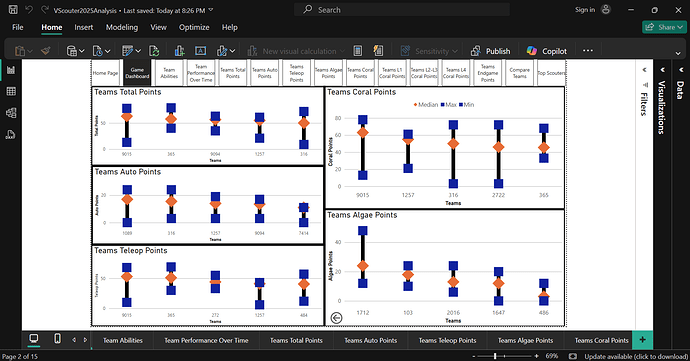
Task: Click fit to page icon in status bar
Action: click(573, 356)
